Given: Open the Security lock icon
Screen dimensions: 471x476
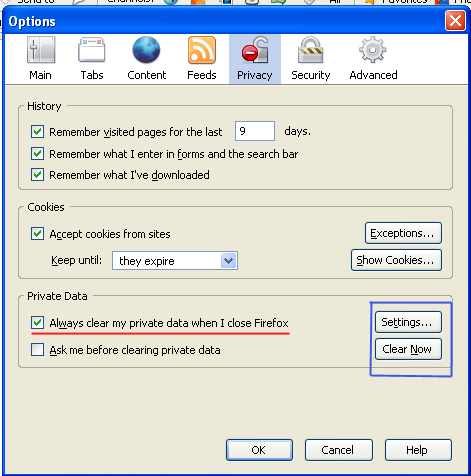Looking at the screenshot, I should (310, 50).
